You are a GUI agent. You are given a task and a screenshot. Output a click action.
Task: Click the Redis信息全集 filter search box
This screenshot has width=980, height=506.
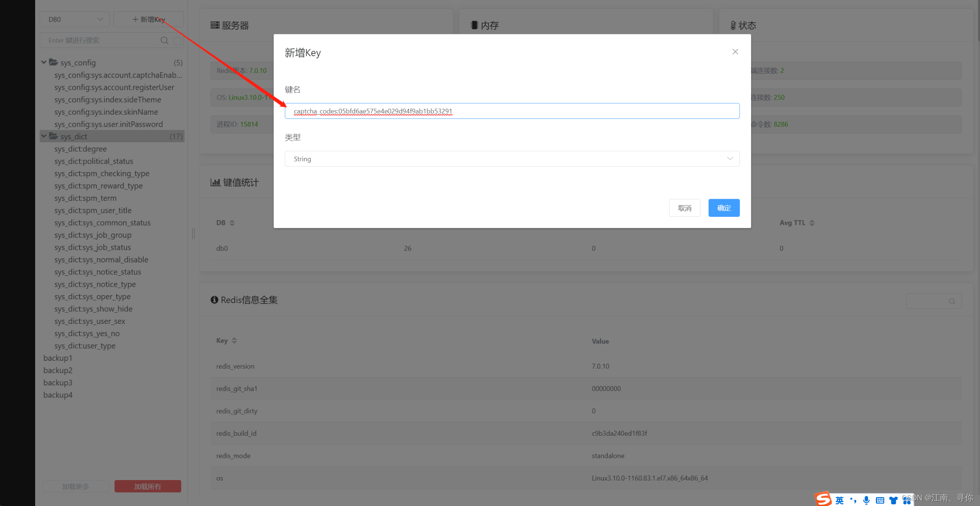(934, 301)
